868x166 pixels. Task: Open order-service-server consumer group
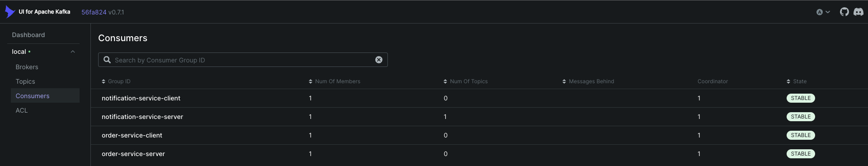pyautogui.click(x=133, y=154)
